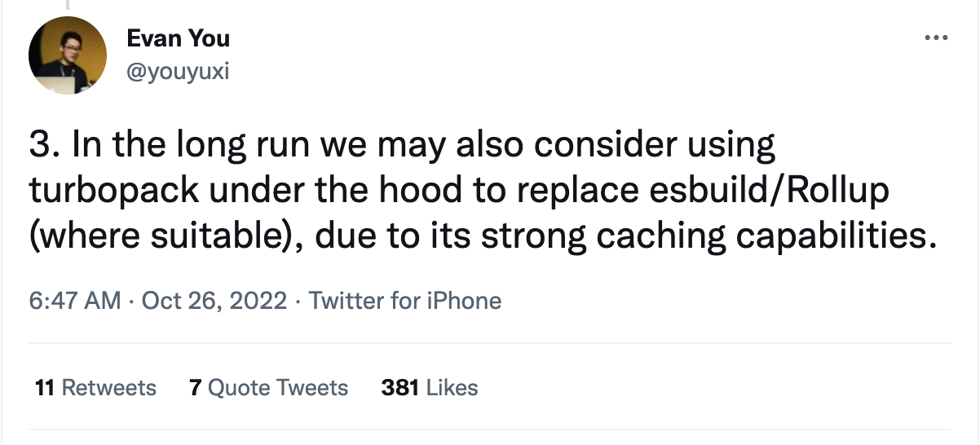This screenshot has width=980, height=445.
Task: Click the number 11 beside Retweets
Action: pos(45,387)
